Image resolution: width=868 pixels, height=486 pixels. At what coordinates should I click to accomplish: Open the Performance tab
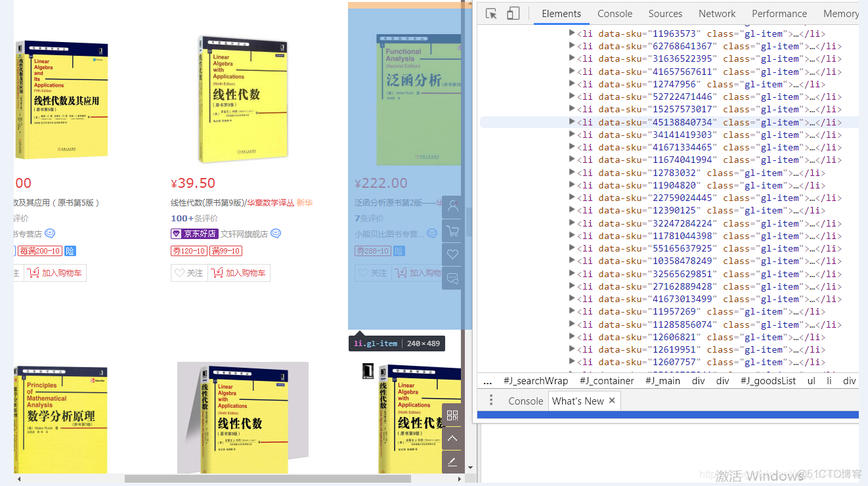pos(779,14)
